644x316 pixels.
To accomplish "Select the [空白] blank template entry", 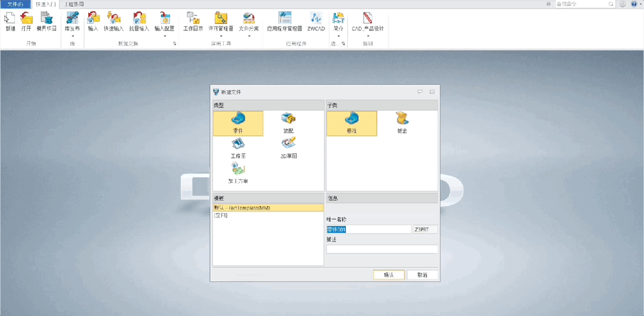I will tap(220, 215).
